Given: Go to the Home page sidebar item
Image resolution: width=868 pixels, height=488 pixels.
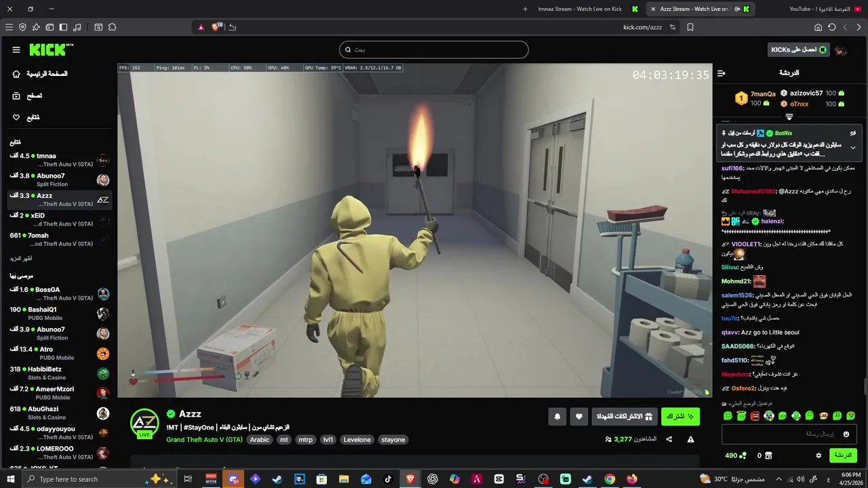Looking at the screenshot, I should point(41,74).
